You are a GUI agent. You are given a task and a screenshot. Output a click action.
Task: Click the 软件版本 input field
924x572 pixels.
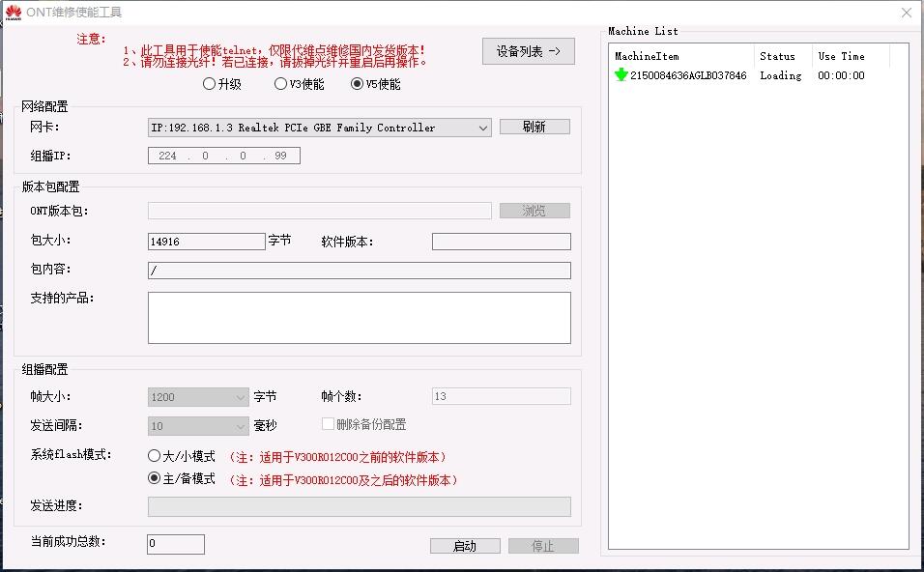pyautogui.click(x=501, y=241)
